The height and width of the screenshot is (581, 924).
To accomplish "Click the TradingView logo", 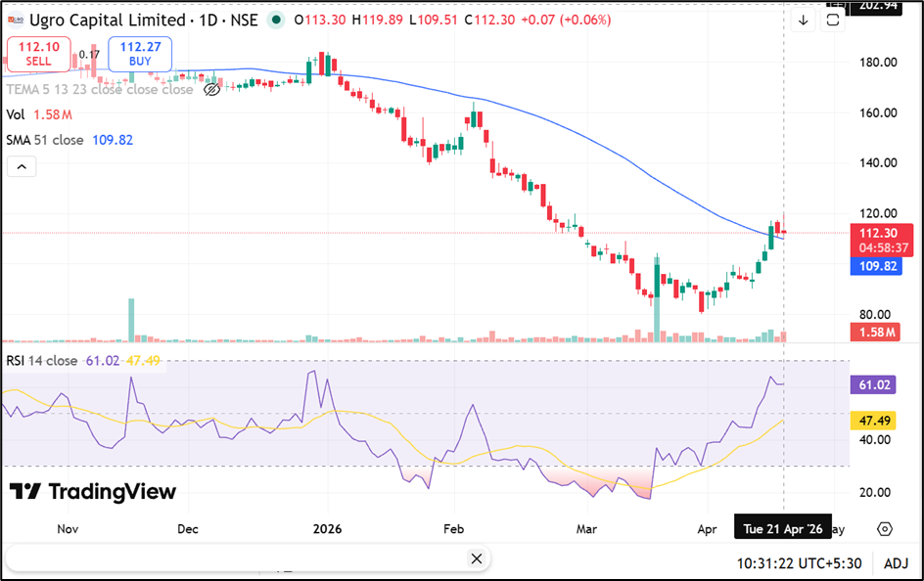I will click(x=93, y=492).
